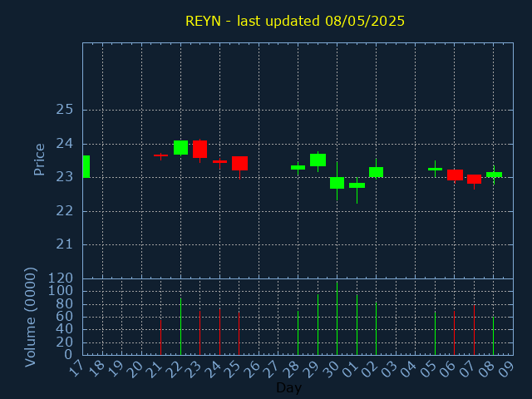Click the green candlestick body for day 30

[337, 183]
